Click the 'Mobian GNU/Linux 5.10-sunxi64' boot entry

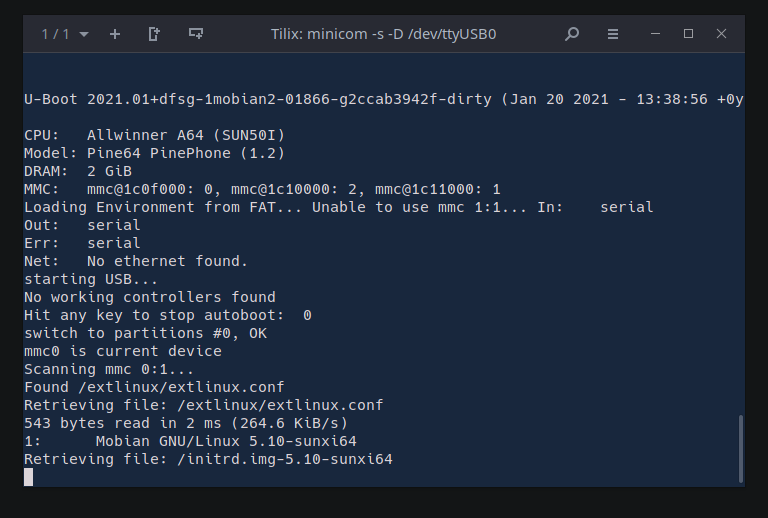tap(226, 441)
